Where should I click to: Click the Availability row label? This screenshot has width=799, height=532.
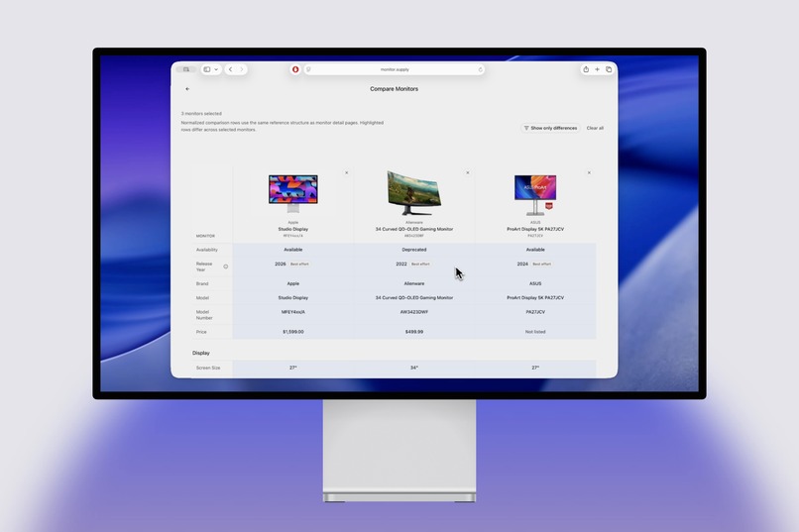207,250
